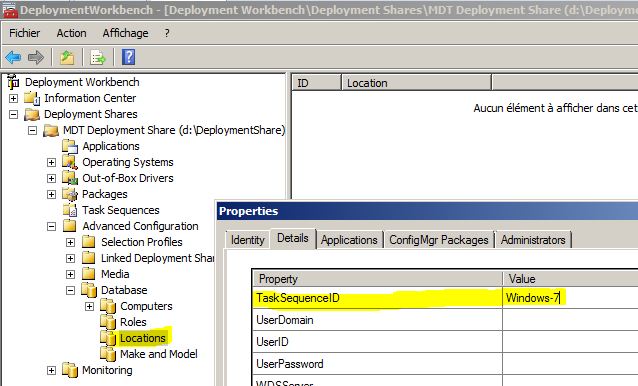638x386 pixels.
Task: Click the Deployment Shares folder icon
Action: point(32,114)
